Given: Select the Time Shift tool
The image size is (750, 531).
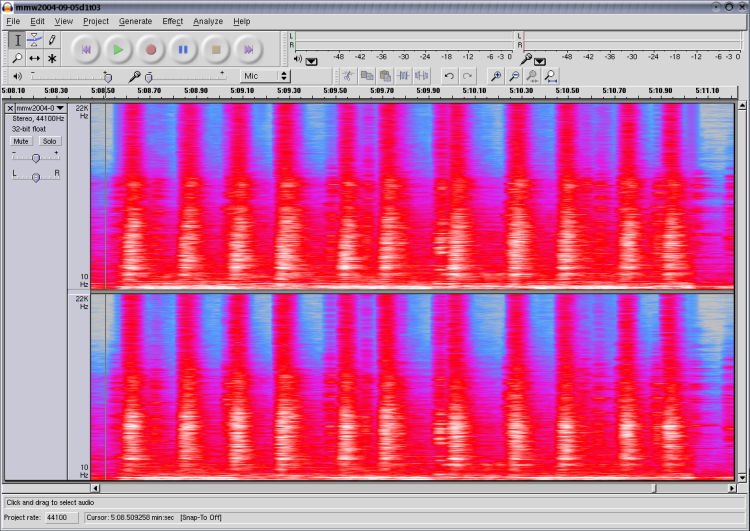Looking at the screenshot, I should pos(34,58).
